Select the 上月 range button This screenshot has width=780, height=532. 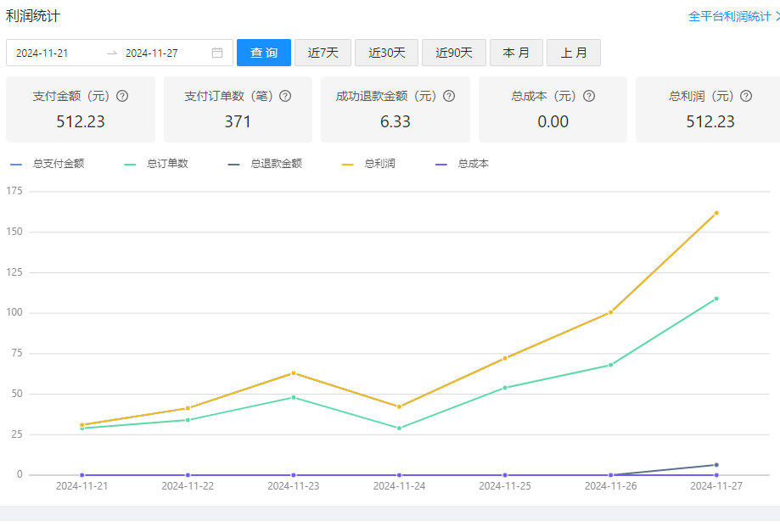pos(574,52)
